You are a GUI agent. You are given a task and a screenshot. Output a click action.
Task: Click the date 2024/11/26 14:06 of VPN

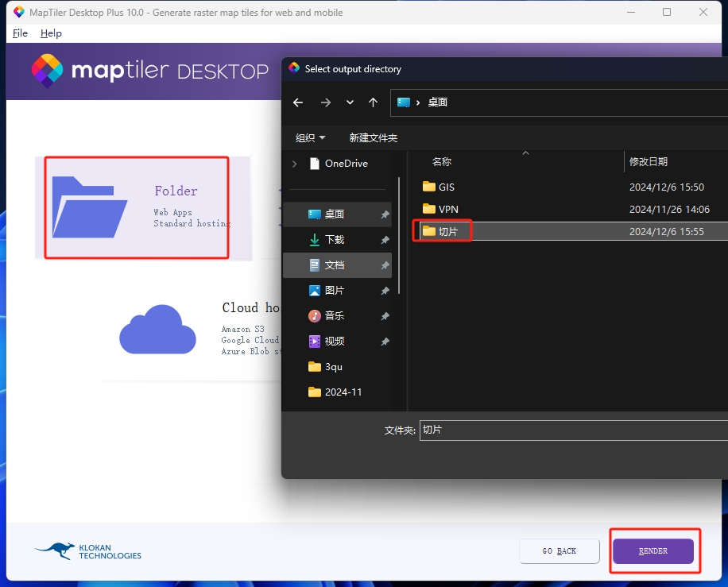pyautogui.click(x=669, y=209)
